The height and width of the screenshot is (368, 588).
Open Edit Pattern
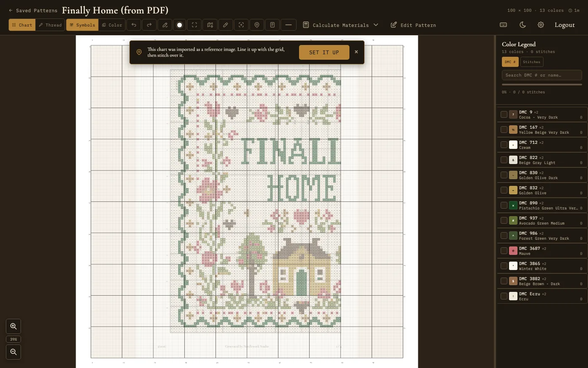[x=413, y=25]
